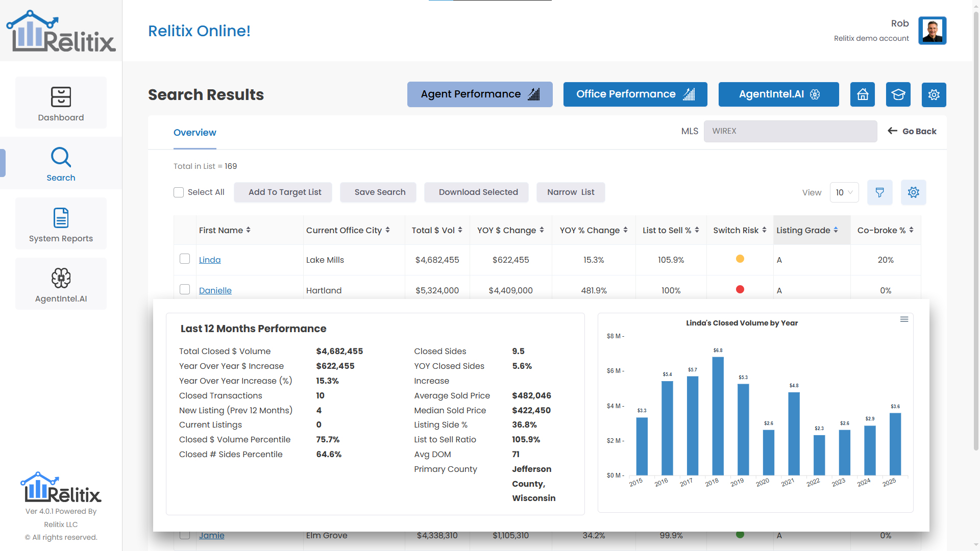The width and height of the screenshot is (980, 551).
Task: Click Rob's profile avatar
Action: coord(933,31)
